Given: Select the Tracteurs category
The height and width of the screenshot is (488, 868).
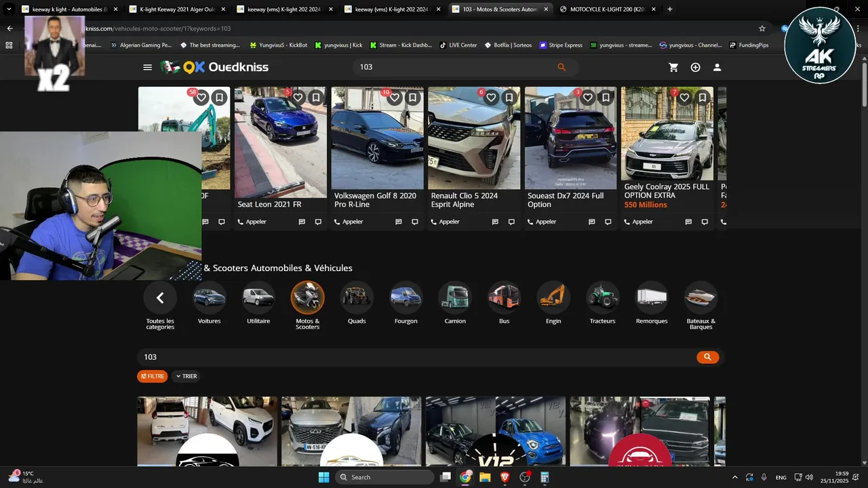Looking at the screenshot, I should point(602,303).
